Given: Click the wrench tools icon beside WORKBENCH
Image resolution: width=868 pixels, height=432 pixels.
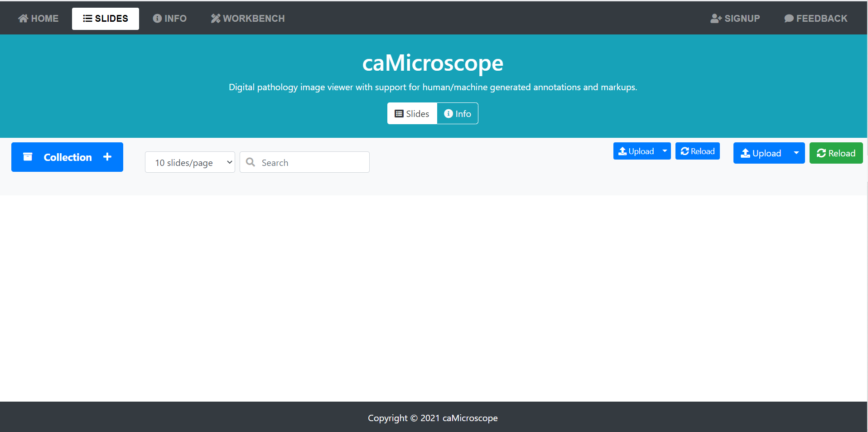Looking at the screenshot, I should click(x=216, y=19).
